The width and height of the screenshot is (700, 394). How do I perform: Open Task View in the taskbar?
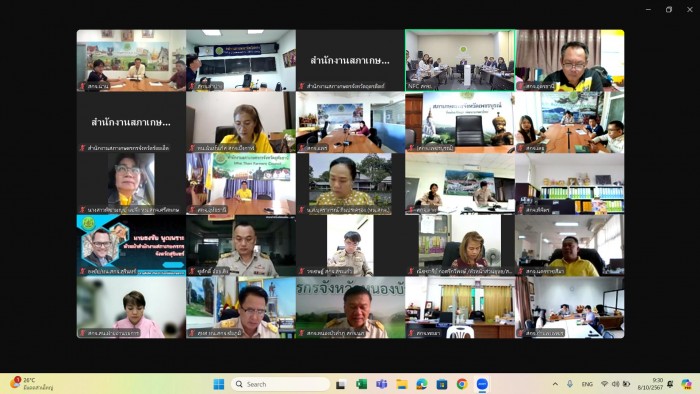[x=341, y=384]
